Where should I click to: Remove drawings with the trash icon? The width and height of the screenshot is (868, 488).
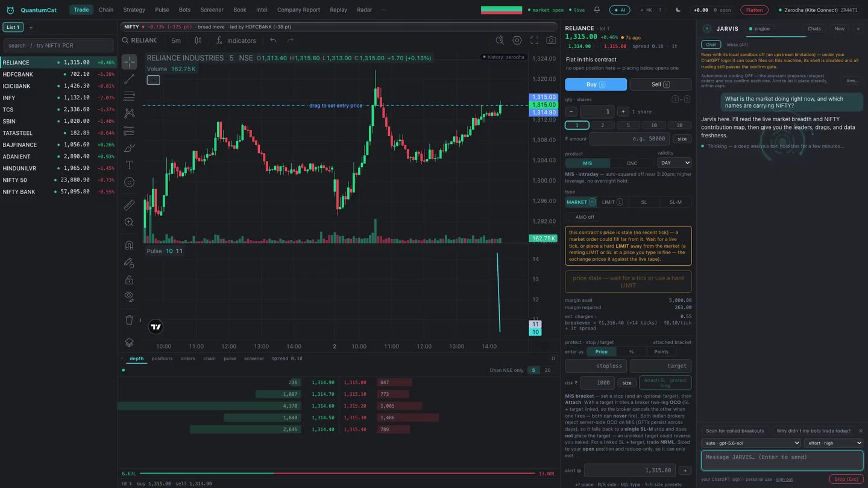pyautogui.click(x=129, y=320)
